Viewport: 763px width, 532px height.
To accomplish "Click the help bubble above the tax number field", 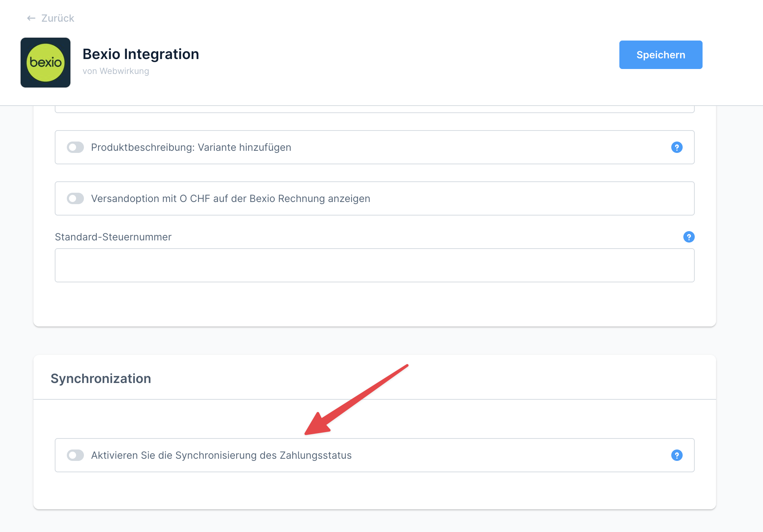I will pos(689,237).
